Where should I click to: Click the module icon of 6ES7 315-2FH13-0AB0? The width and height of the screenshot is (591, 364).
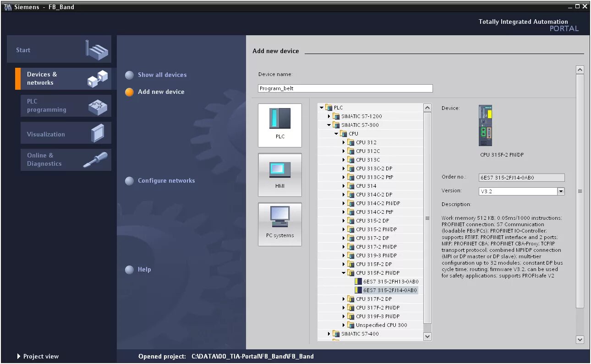point(359,282)
